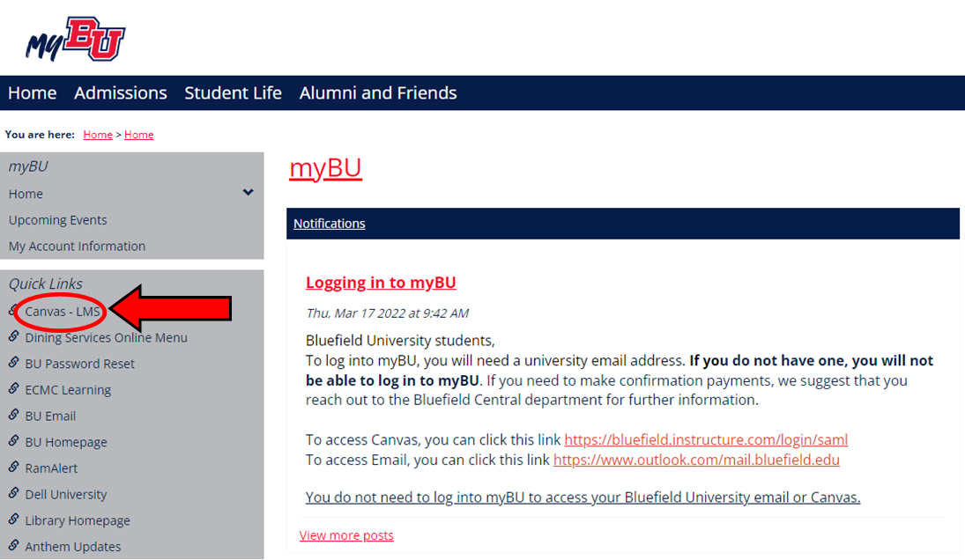Click chain icon beside BU Password Reset

coord(13,363)
